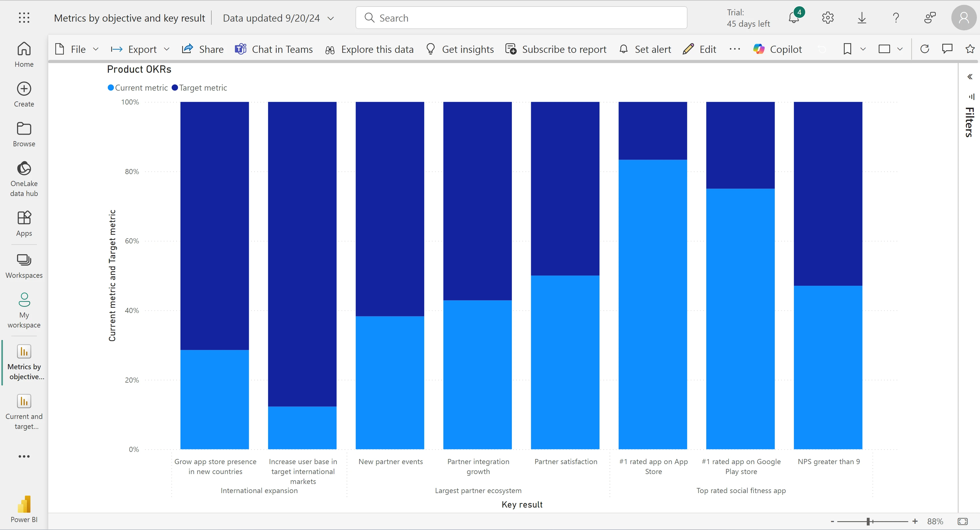
Task: Expand the Filters pane
Action: (x=970, y=77)
